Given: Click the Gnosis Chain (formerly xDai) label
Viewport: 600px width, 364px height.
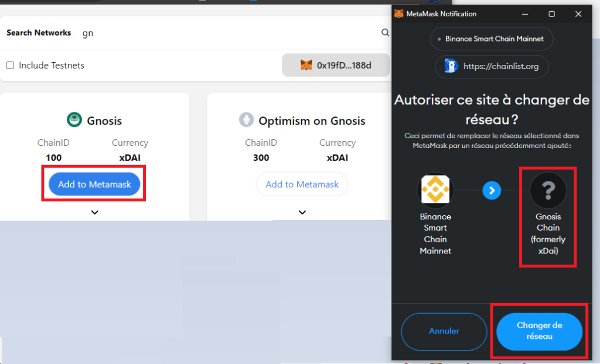Looking at the screenshot, I should [x=548, y=233].
